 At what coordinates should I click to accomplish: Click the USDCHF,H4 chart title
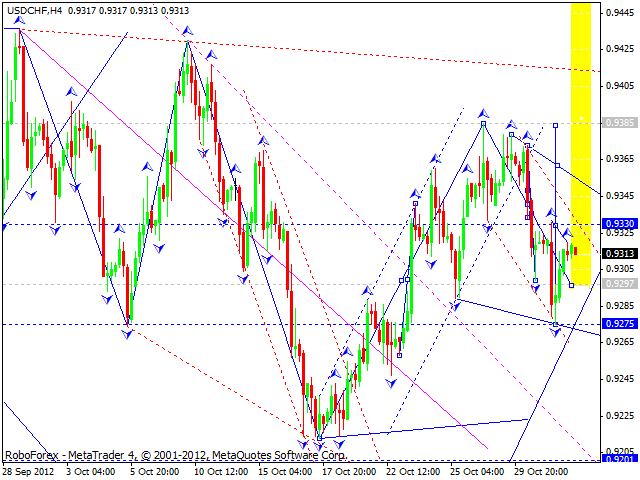point(30,9)
